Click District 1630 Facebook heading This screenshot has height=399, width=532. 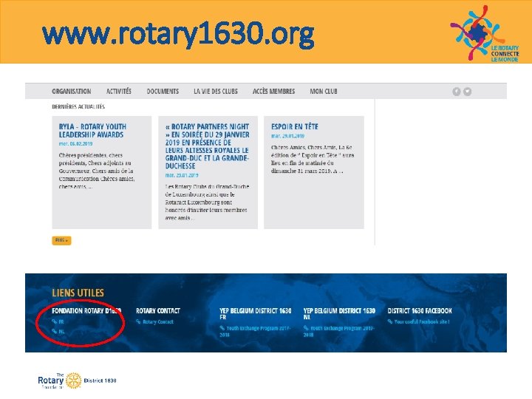(x=420, y=311)
